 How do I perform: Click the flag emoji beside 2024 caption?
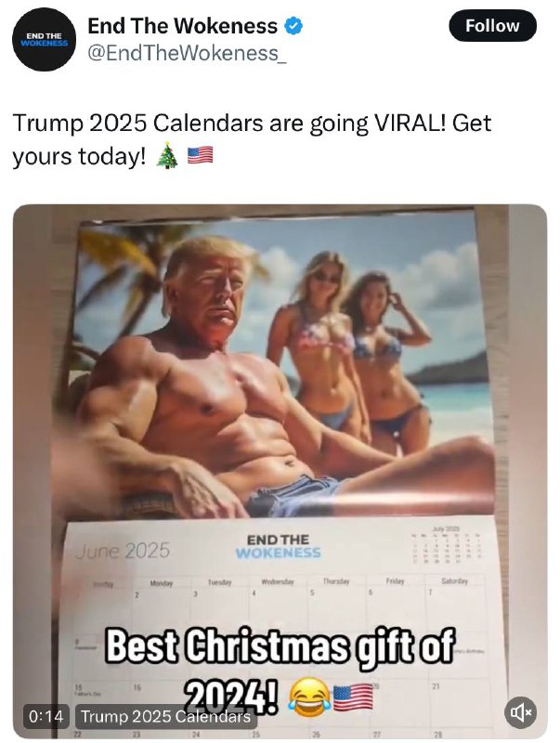coord(353,697)
